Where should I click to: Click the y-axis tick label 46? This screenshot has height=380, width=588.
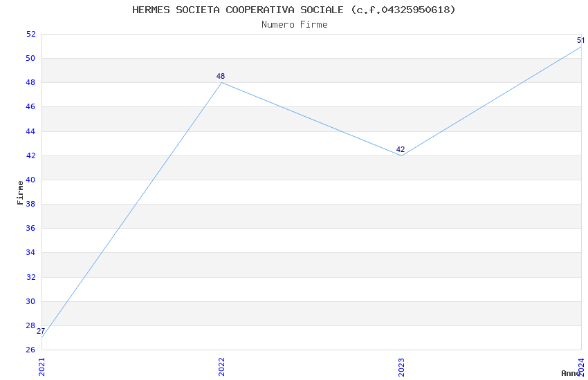pyautogui.click(x=30, y=107)
